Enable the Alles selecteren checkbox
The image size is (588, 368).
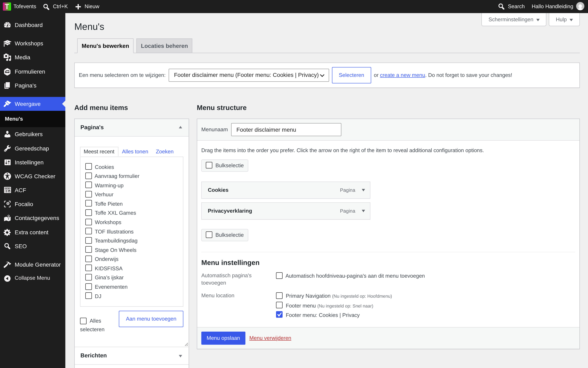click(83, 321)
